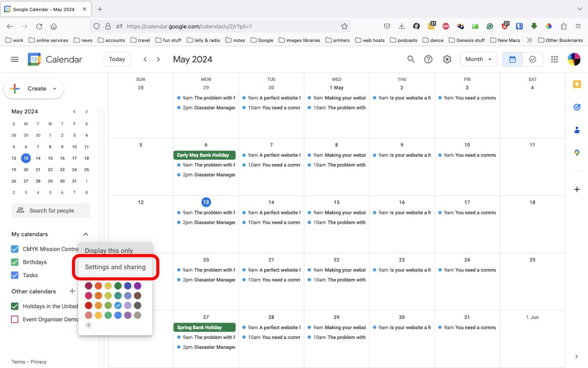Add a custom colour with plus swatch
The width and height of the screenshot is (588, 368).
point(89,325)
